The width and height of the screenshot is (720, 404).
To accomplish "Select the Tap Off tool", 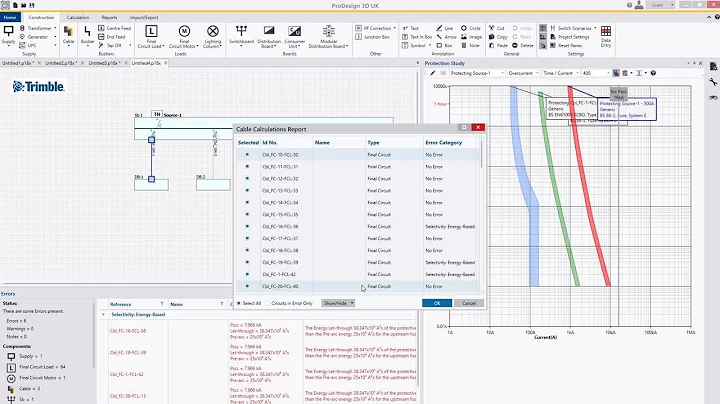I will (x=110, y=45).
